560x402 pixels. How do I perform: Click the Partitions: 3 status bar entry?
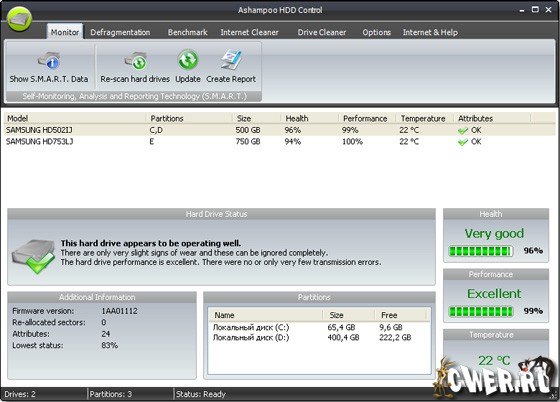pyautogui.click(x=111, y=394)
